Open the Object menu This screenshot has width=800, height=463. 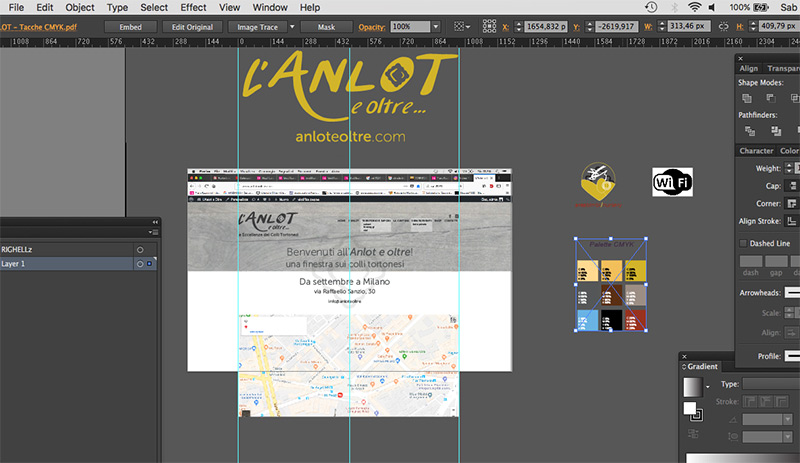[x=80, y=7]
